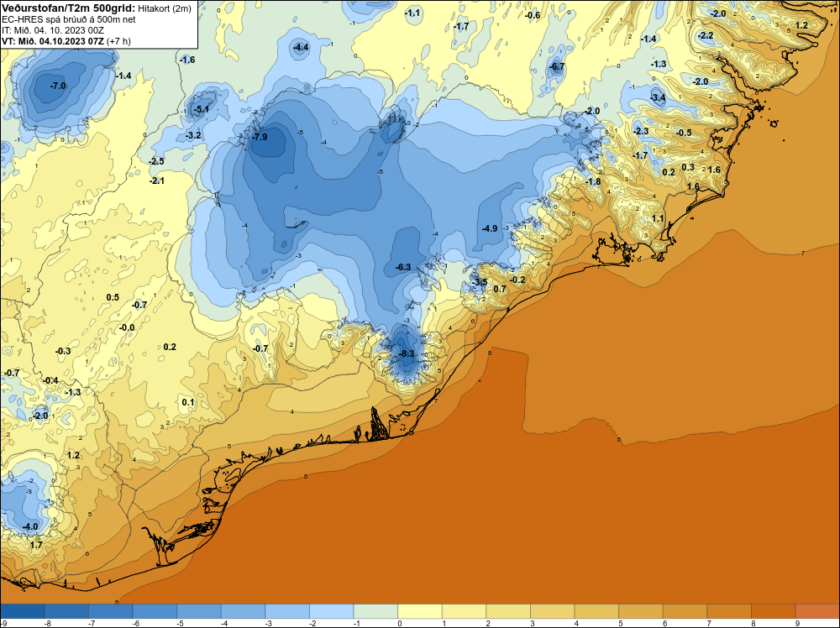
Task: Click the -1.6 temperature label
Action: pos(187,60)
